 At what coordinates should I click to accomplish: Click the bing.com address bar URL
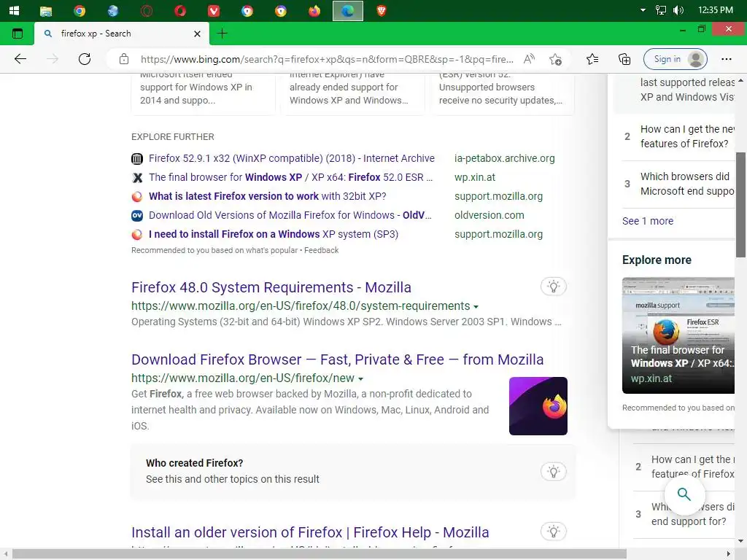[x=327, y=59]
